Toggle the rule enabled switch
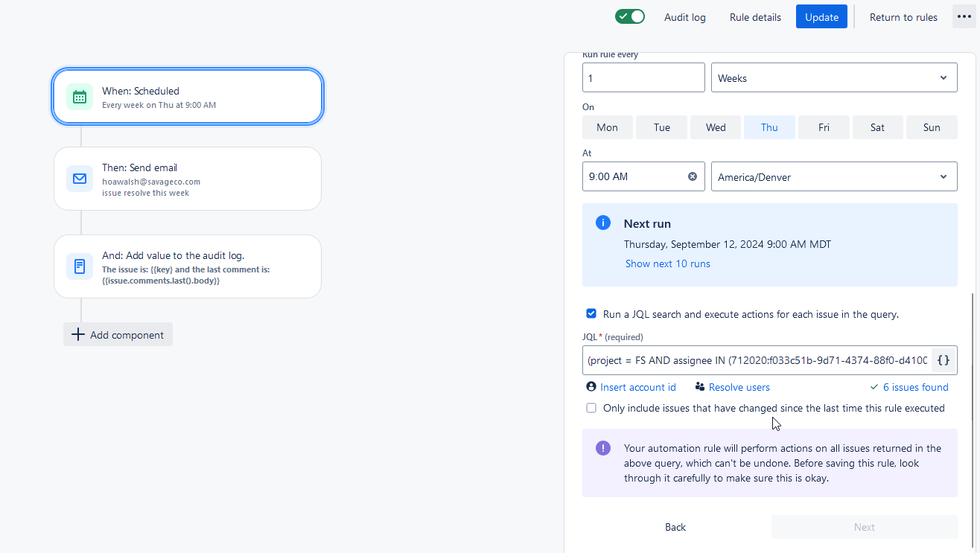980x553 pixels. pyautogui.click(x=630, y=16)
